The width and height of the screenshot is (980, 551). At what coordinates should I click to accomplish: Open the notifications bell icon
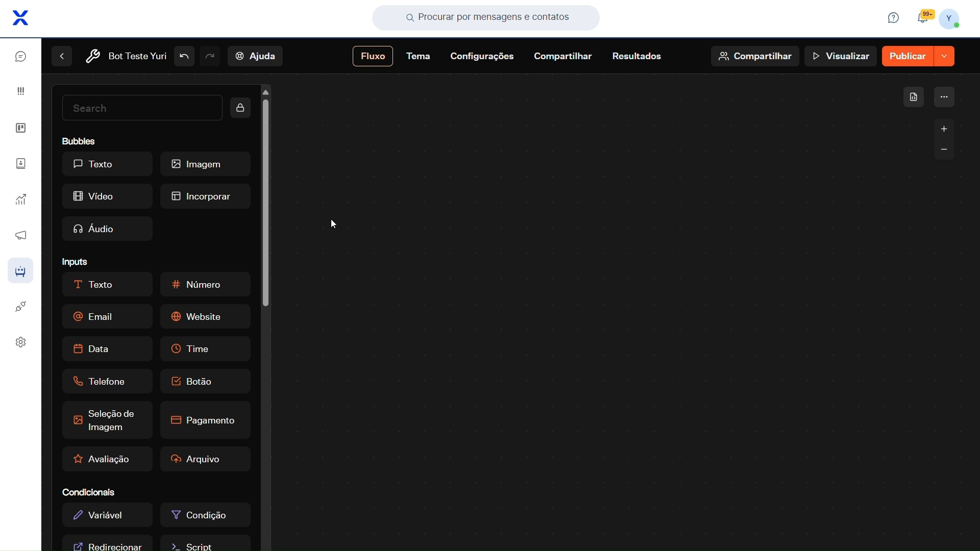(x=923, y=18)
